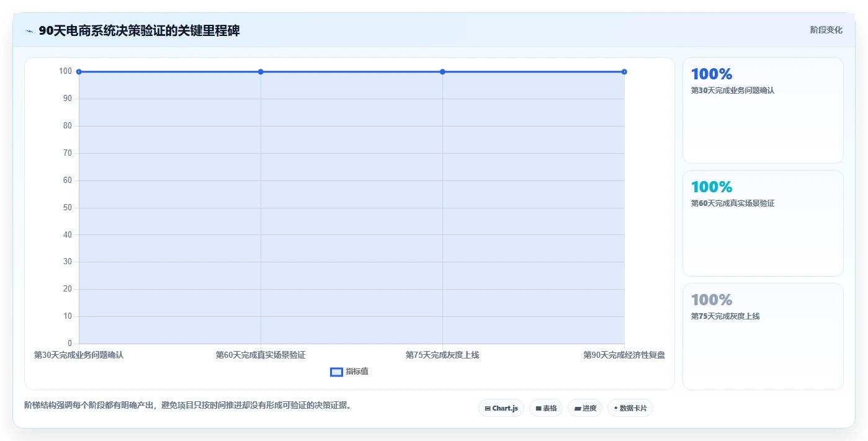This screenshot has height=441, width=868.
Task: Click y-axis tick label 10
Action: [x=68, y=316]
